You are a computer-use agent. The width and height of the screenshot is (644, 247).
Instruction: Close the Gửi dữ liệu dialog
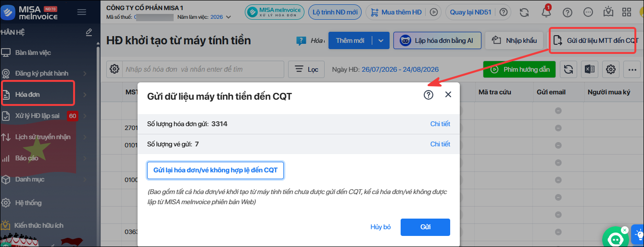tap(448, 95)
